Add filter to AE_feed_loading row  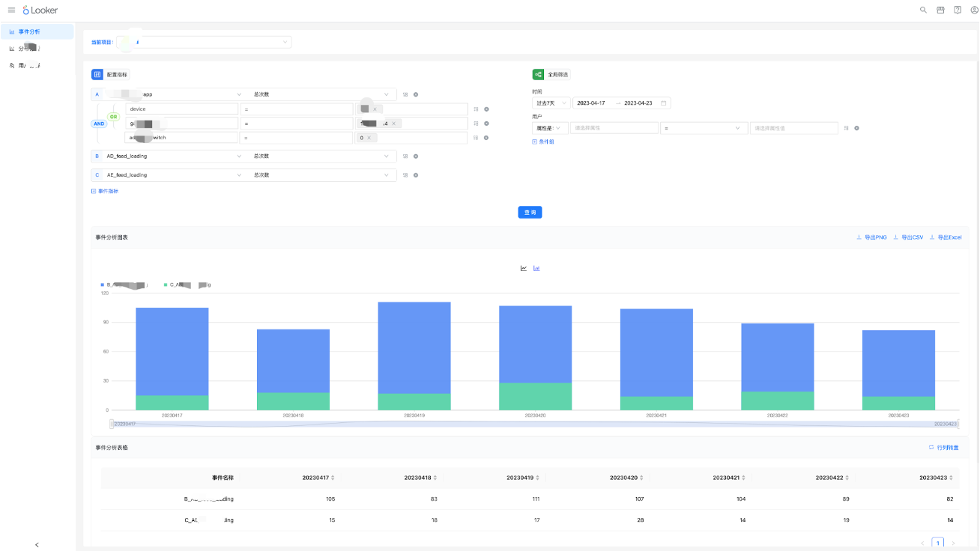pos(405,175)
